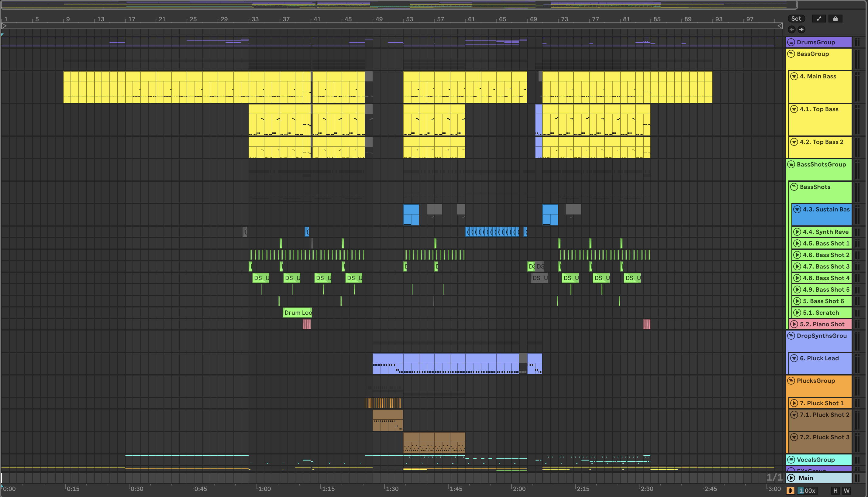Unfold the 7. Pluck Shot 1 track

[x=794, y=403]
